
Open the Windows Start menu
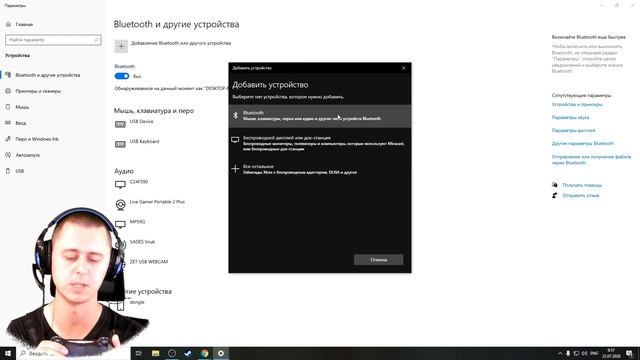click(8, 353)
